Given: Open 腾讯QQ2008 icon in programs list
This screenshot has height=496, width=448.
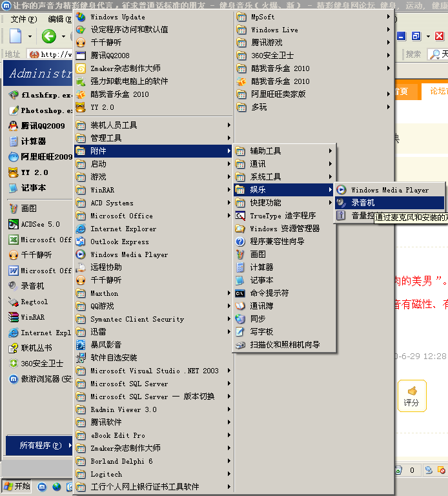Looking at the screenshot, I should tap(81, 56).
